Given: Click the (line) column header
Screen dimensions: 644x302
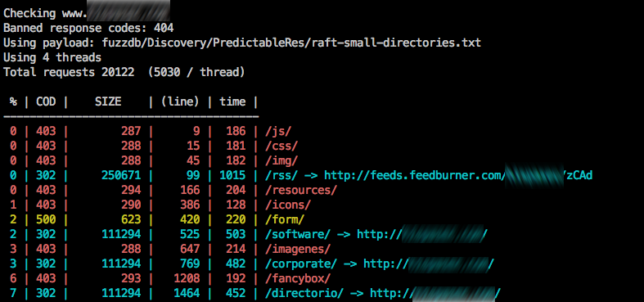Looking at the screenshot, I should (x=180, y=102).
